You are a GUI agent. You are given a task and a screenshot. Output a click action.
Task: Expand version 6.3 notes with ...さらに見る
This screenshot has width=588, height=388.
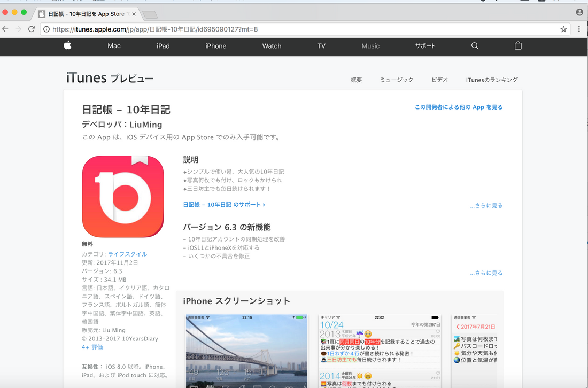click(486, 273)
